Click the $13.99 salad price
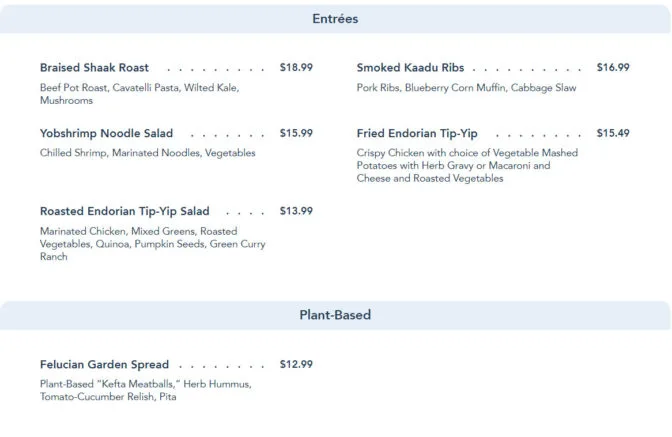 click(x=296, y=211)
